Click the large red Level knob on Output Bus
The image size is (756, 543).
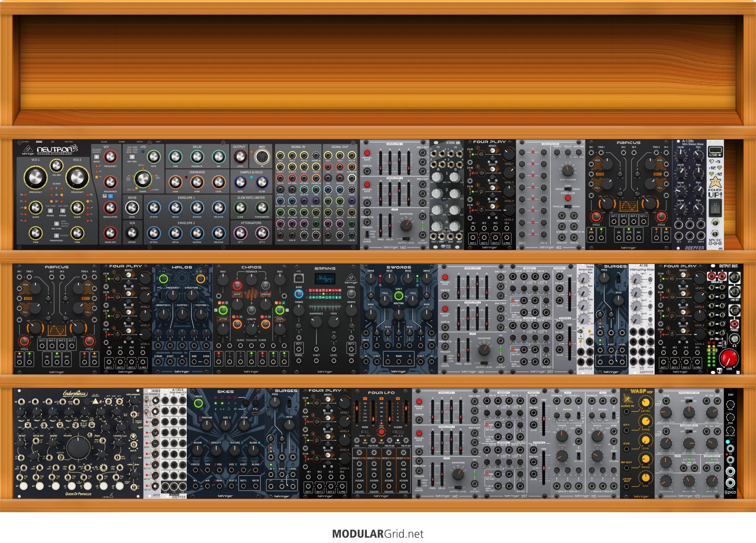(x=729, y=358)
